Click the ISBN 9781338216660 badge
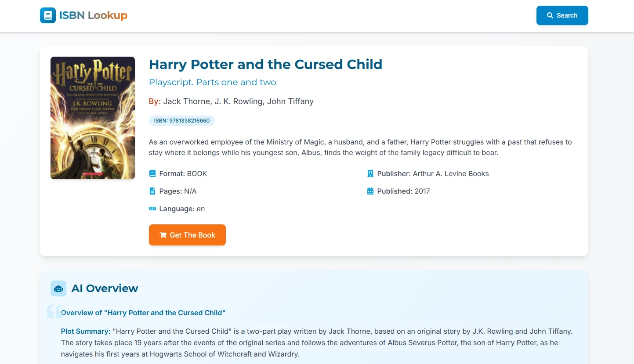Screen dimensions: 634x364 182,121
